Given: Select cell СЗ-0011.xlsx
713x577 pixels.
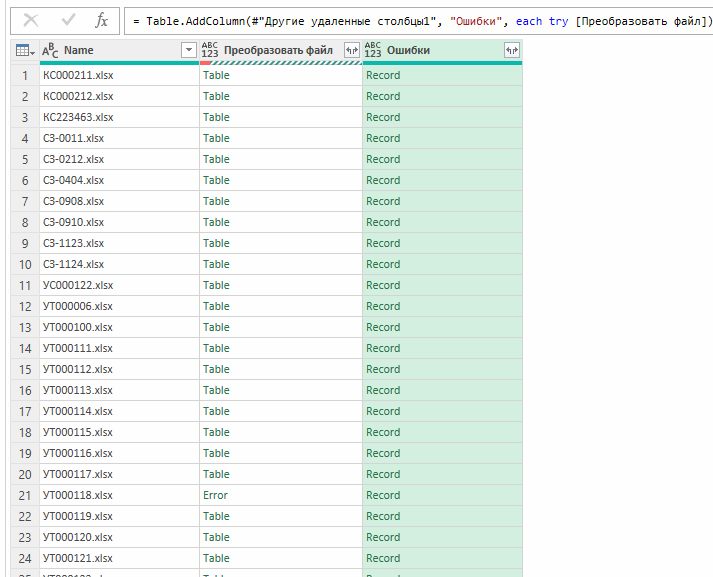Looking at the screenshot, I should click(119, 138).
